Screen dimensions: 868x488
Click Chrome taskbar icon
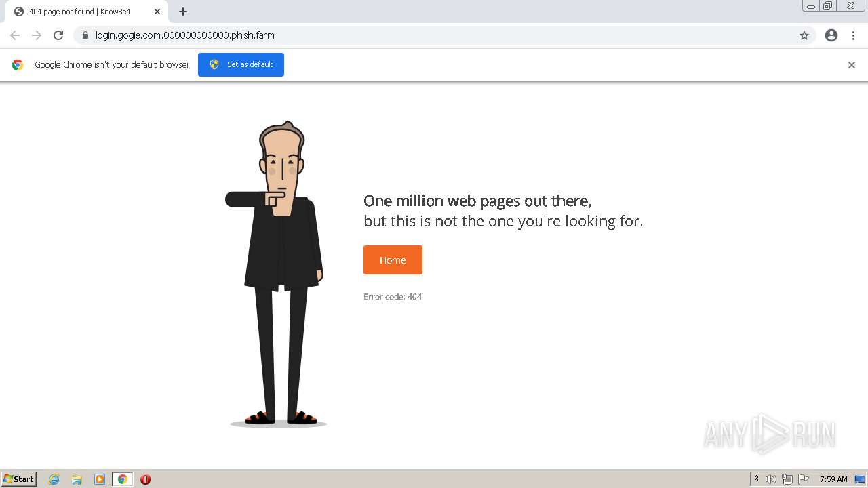(x=123, y=479)
